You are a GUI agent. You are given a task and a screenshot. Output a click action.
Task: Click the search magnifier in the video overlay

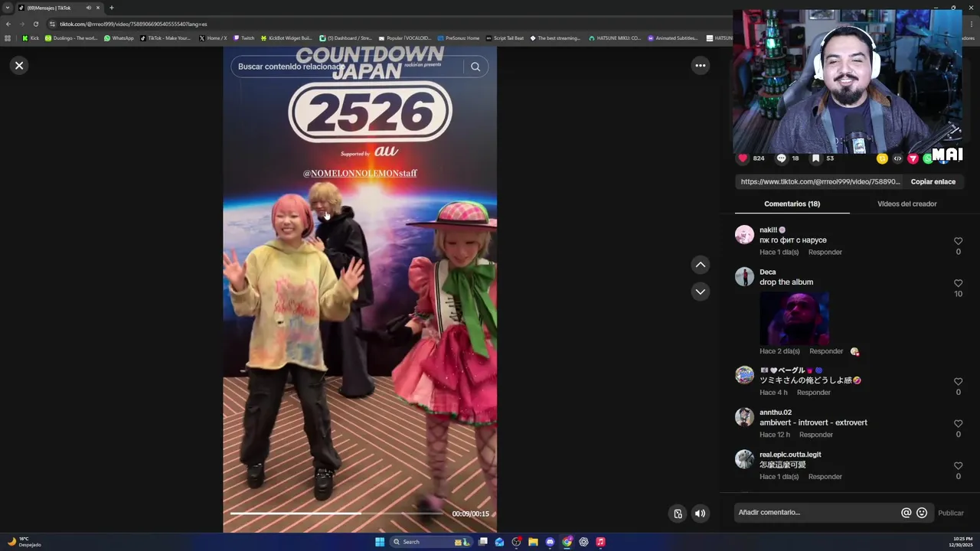(475, 67)
